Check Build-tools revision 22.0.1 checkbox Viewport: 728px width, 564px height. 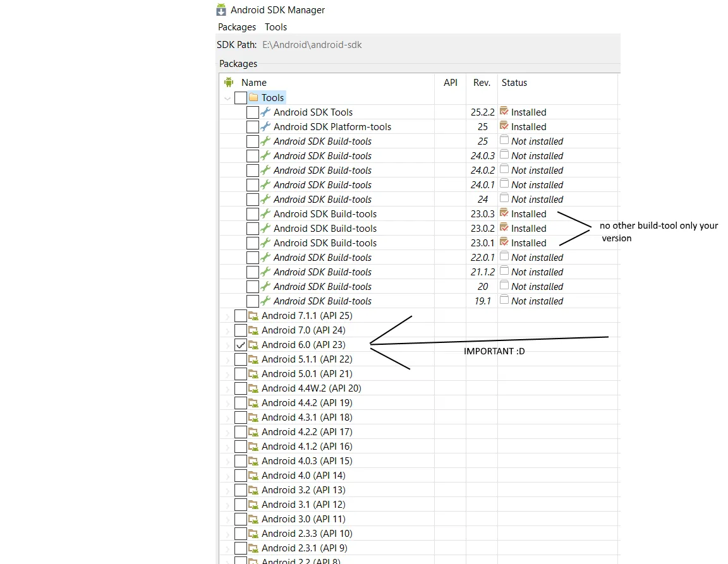253,257
